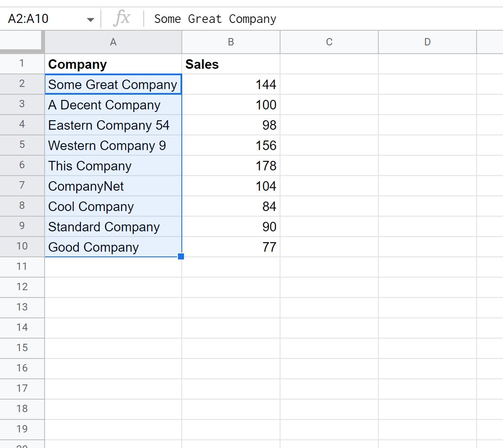The width and height of the screenshot is (503, 448).
Task: Click the Sales header cell
Action: click(231, 64)
